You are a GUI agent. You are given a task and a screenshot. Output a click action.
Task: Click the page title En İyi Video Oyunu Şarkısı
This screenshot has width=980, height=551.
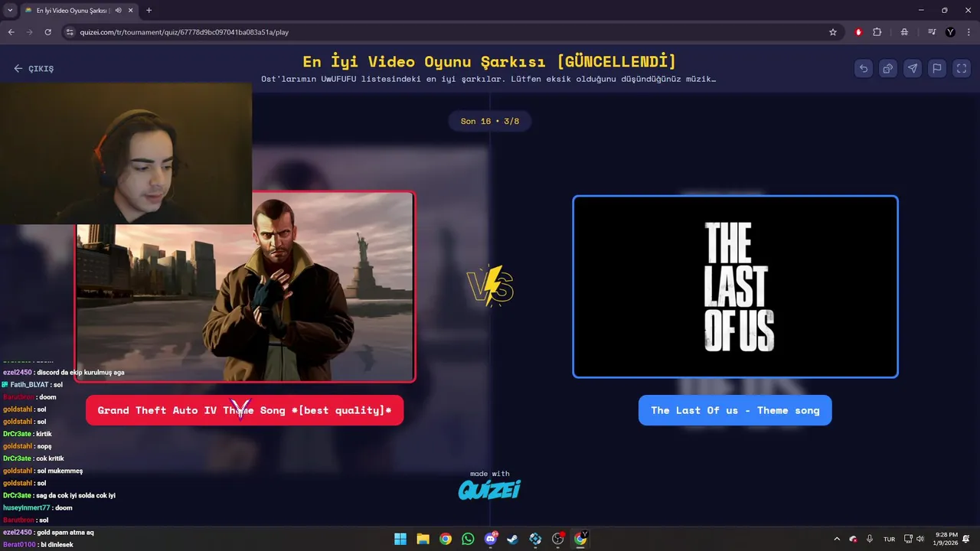(490, 62)
